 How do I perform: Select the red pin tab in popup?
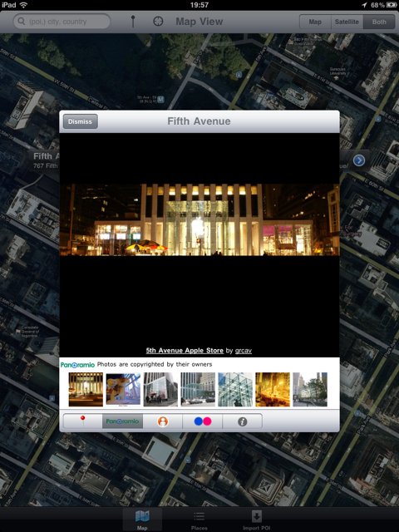tap(83, 421)
